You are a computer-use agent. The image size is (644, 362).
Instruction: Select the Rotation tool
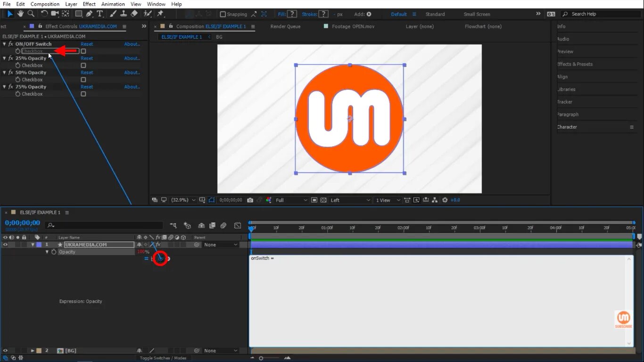pos(44,14)
